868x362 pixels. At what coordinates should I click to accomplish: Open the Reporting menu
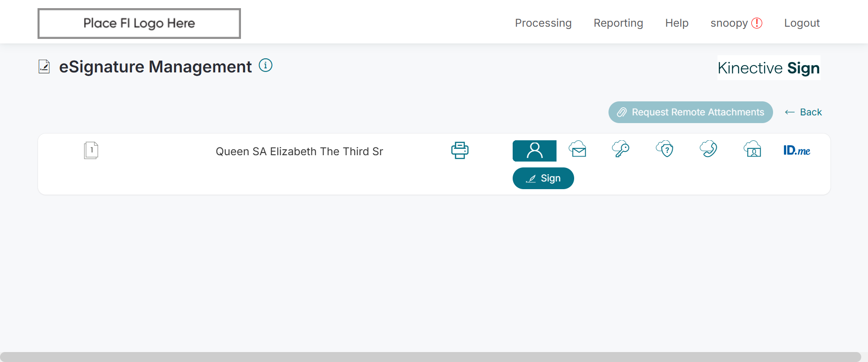coord(618,23)
